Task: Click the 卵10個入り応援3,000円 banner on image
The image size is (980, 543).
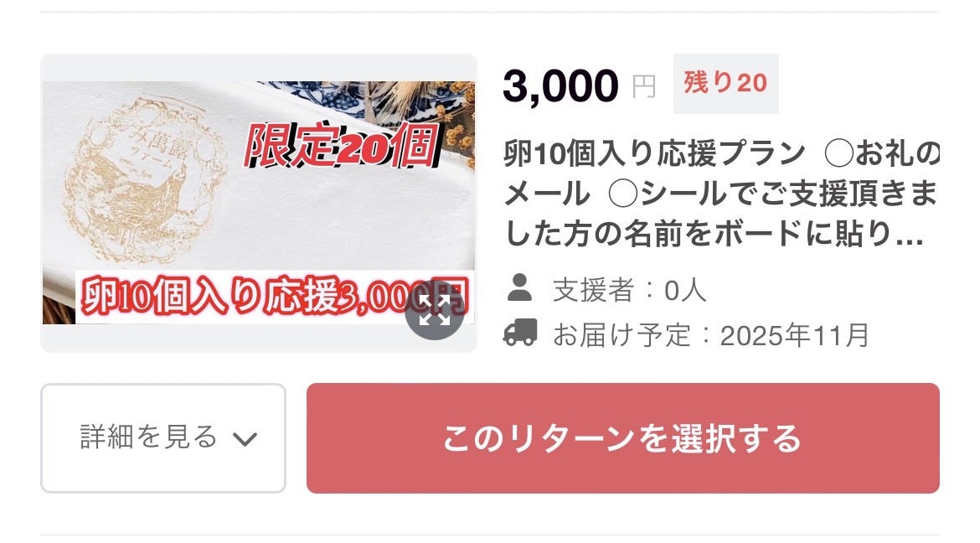Action: (274, 297)
